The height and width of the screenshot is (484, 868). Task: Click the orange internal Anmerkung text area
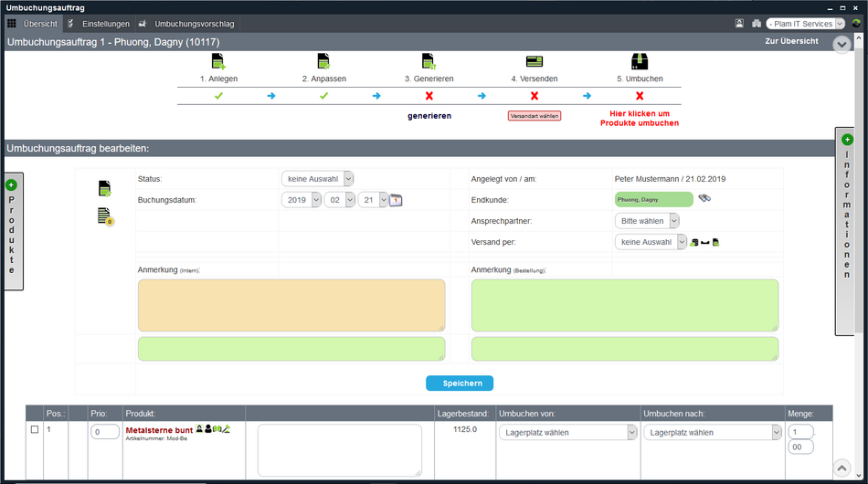click(x=291, y=305)
